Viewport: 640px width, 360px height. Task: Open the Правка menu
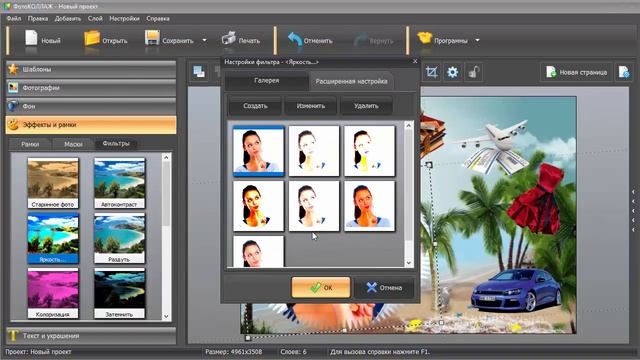(x=38, y=18)
